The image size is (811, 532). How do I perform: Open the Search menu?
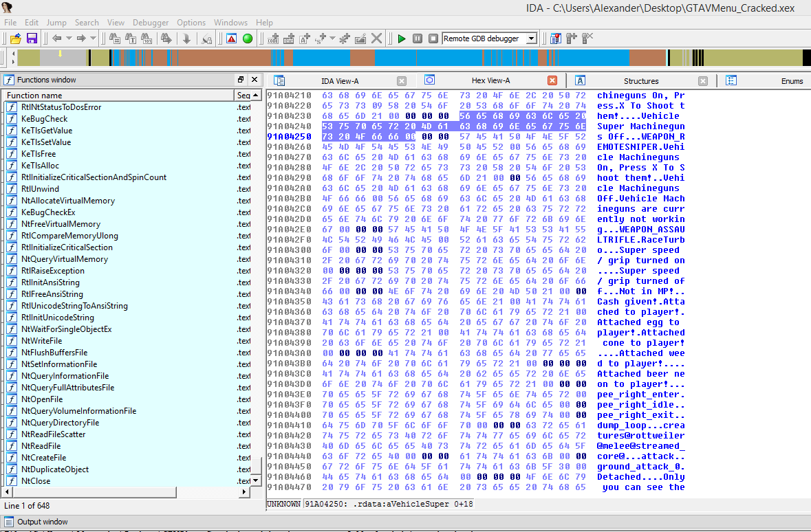click(87, 23)
